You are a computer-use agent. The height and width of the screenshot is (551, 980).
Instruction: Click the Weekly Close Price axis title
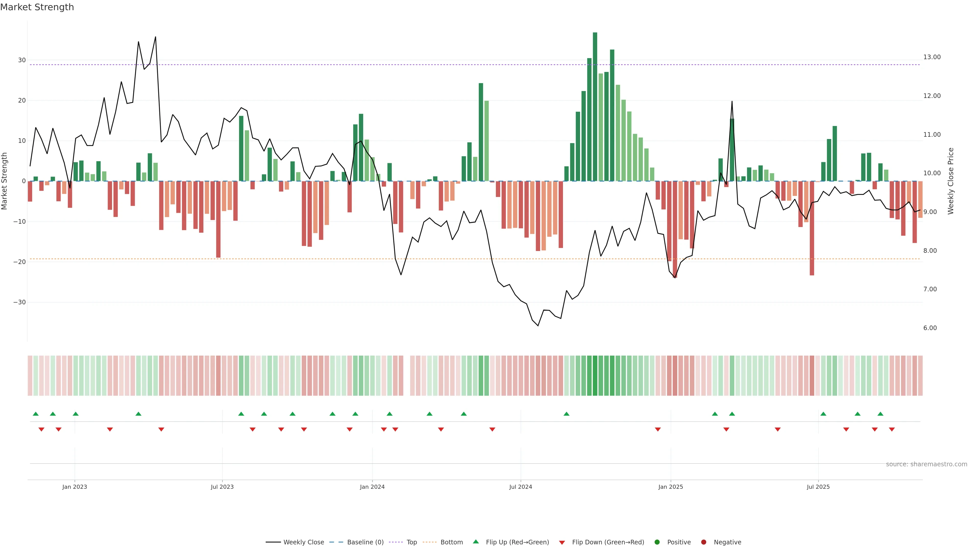coord(951,181)
